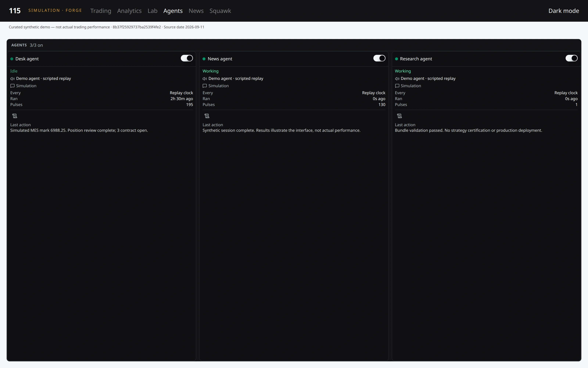The image size is (588, 368).
Task: Click 'Last action' label in News agent
Action: click(x=213, y=125)
